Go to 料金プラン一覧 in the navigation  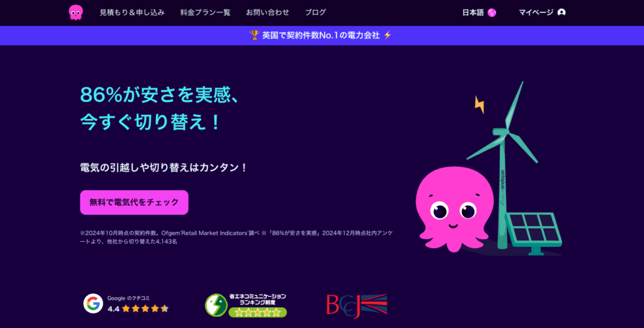205,13
